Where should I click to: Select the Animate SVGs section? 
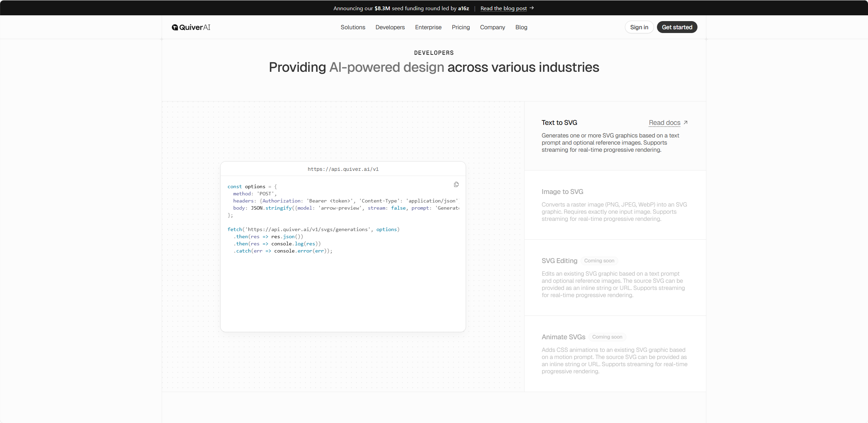pos(615,354)
